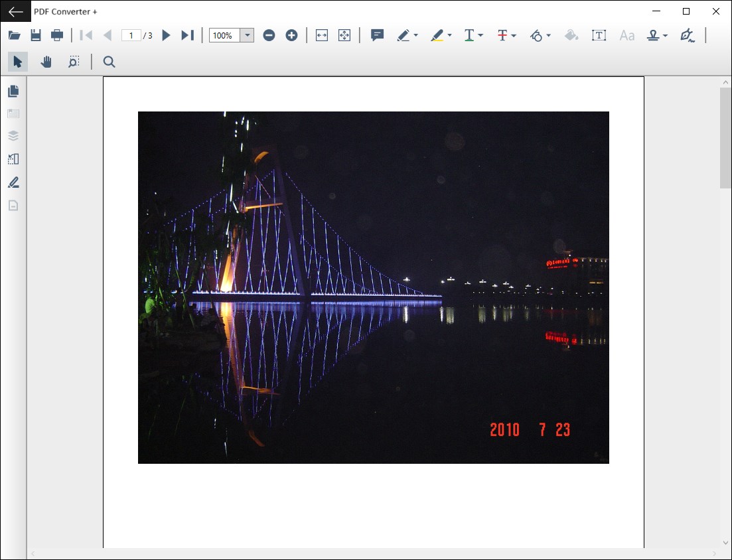
Task: Click the back arrow in title bar
Action: click(x=16, y=11)
